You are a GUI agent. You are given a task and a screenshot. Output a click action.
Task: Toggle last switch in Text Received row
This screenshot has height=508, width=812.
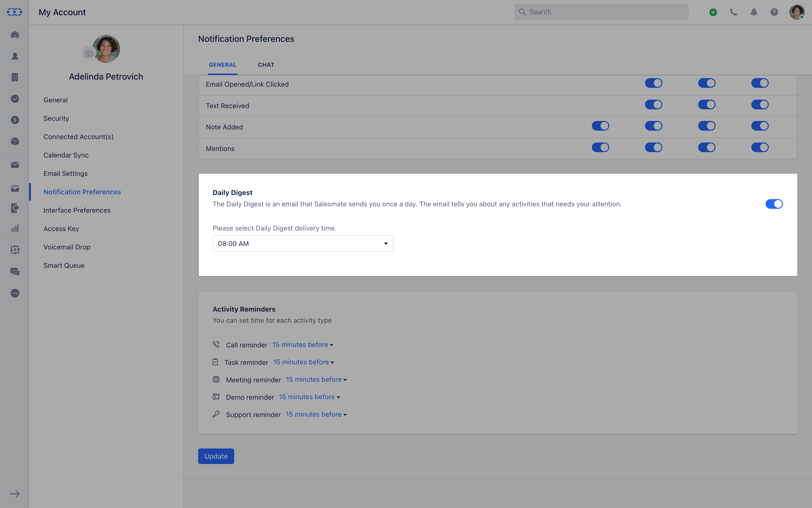pos(760,105)
